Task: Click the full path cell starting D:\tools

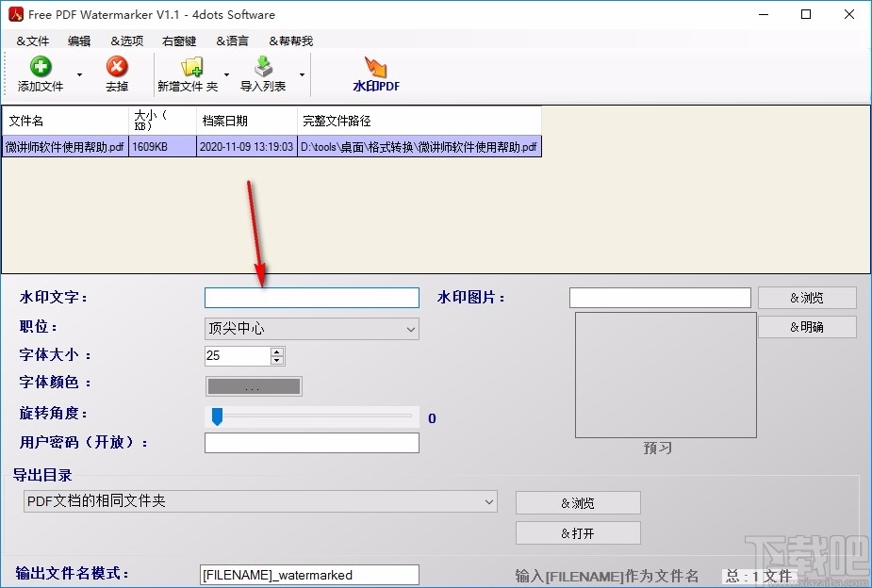Action: point(420,147)
